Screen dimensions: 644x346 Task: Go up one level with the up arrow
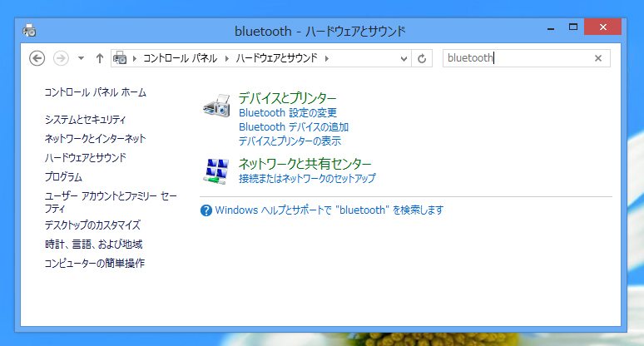pos(100,58)
